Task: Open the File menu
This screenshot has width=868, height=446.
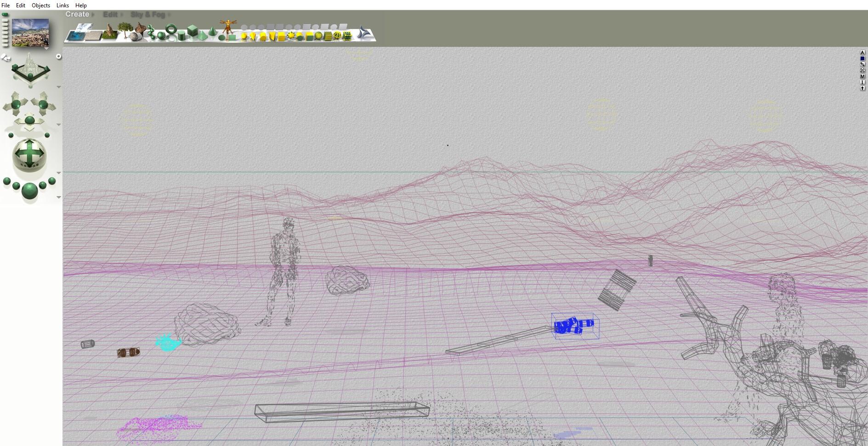Action: click(6, 6)
